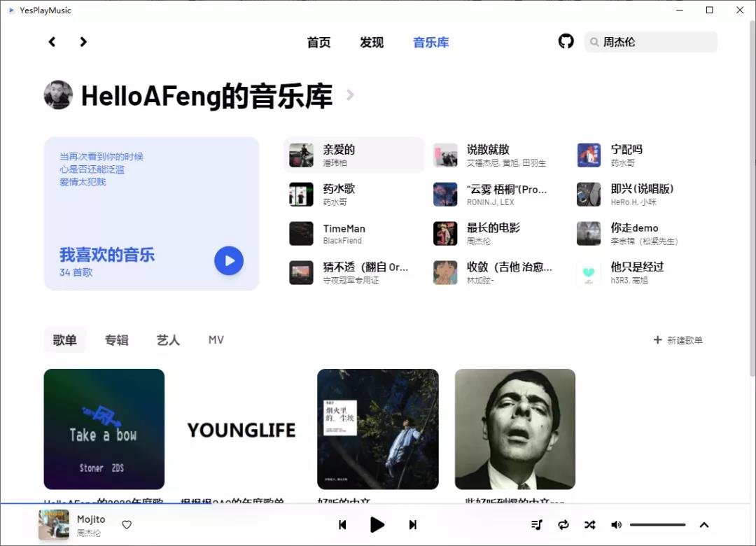Select the song 他只是经过

tap(642, 272)
